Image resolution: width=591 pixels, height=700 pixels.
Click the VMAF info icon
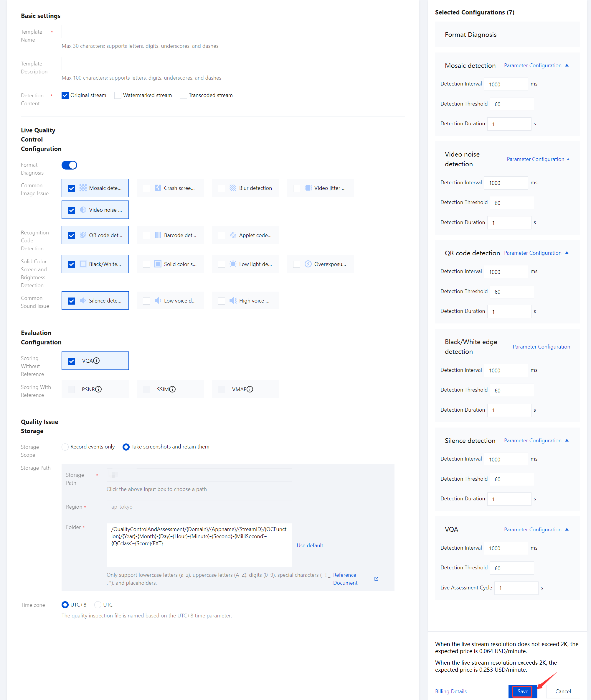(x=250, y=389)
